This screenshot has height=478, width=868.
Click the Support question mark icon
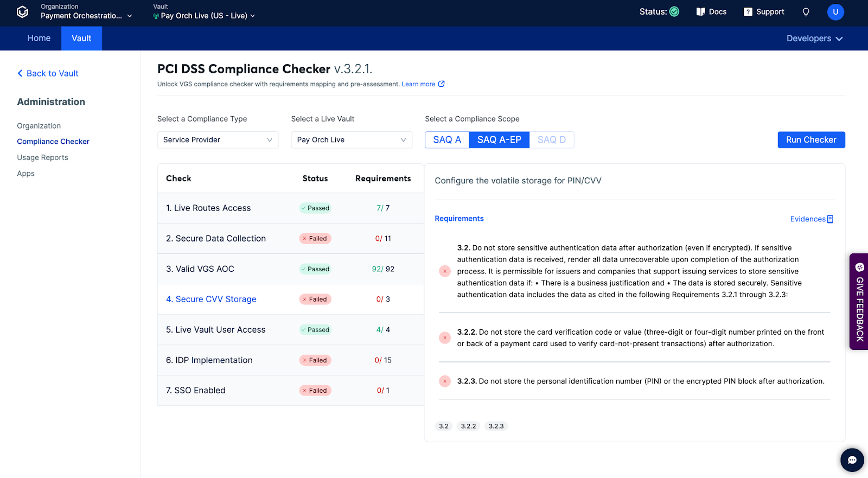(x=748, y=12)
